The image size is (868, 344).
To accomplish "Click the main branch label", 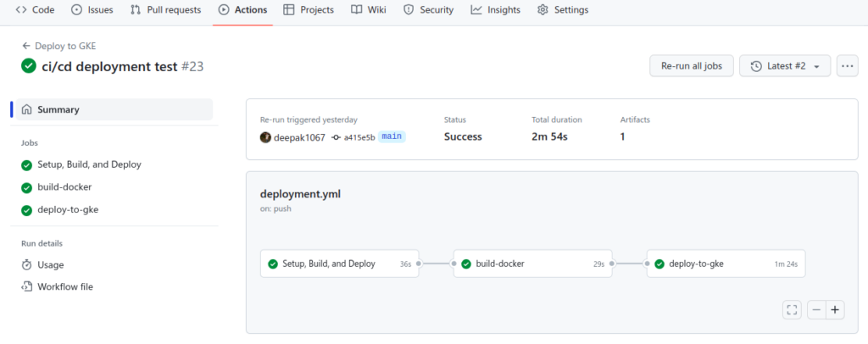I will [x=392, y=136].
